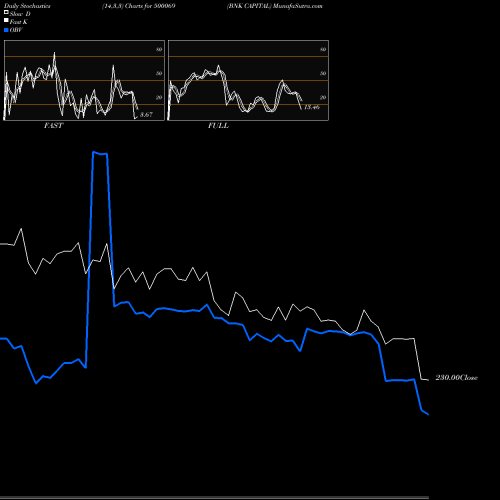Click the 20 axis label in FULL chart
The width and height of the screenshot is (500, 500).
click(323, 97)
